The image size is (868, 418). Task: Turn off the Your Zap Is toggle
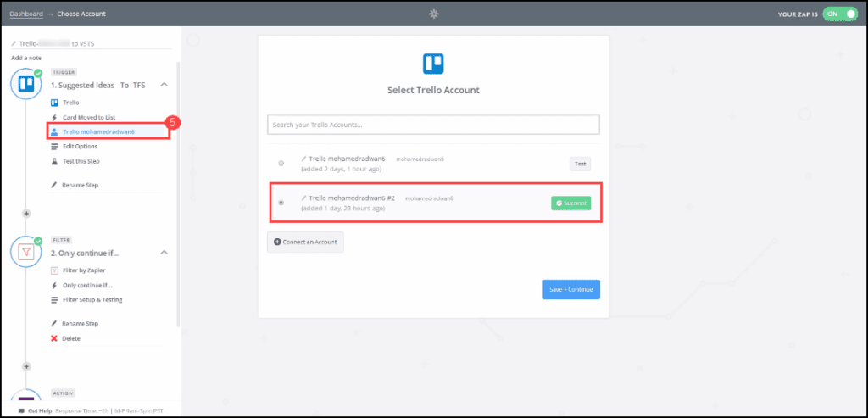click(x=840, y=14)
